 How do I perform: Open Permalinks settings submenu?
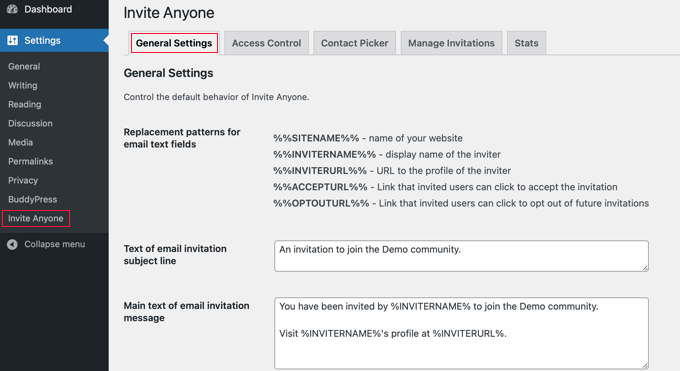(x=30, y=161)
